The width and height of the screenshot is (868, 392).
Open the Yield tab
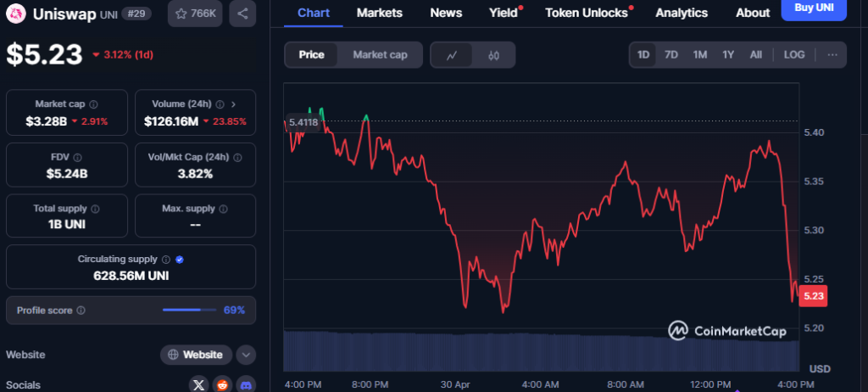(x=504, y=13)
